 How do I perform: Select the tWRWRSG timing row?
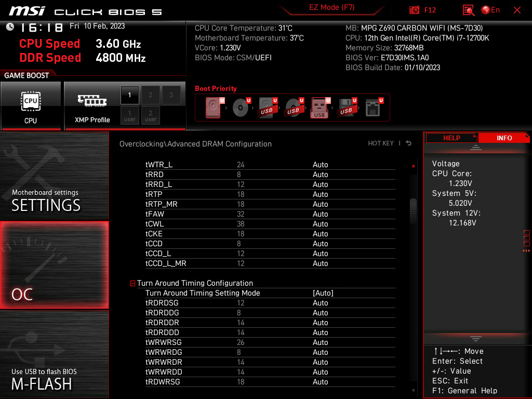click(270, 342)
